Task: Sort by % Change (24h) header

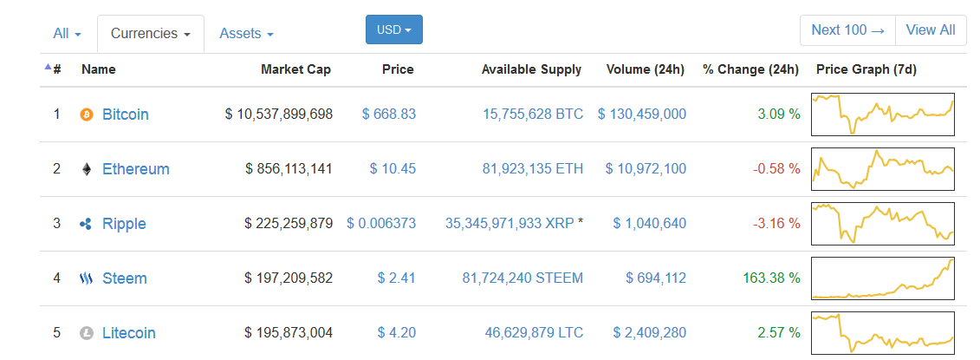Action: click(750, 69)
